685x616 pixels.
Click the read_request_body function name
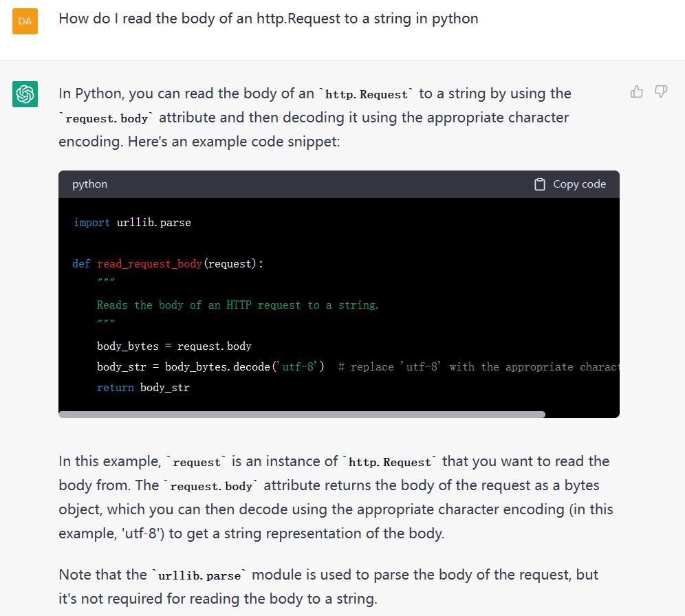149,264
